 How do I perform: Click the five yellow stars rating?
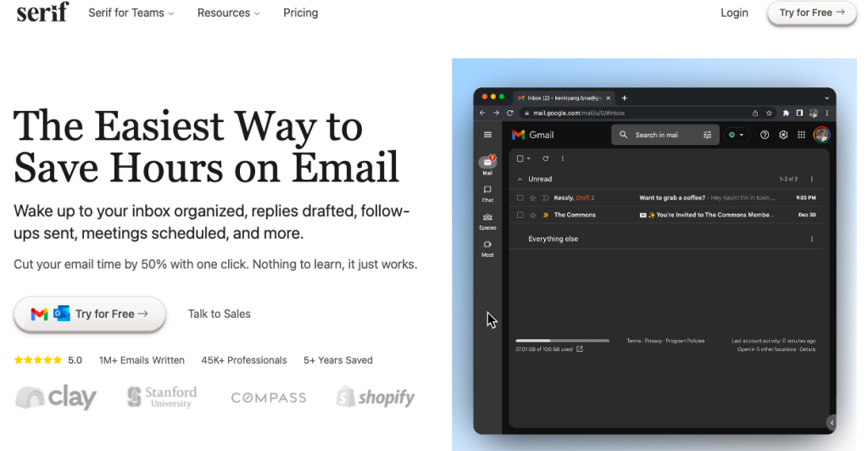[x=37, y=360]
